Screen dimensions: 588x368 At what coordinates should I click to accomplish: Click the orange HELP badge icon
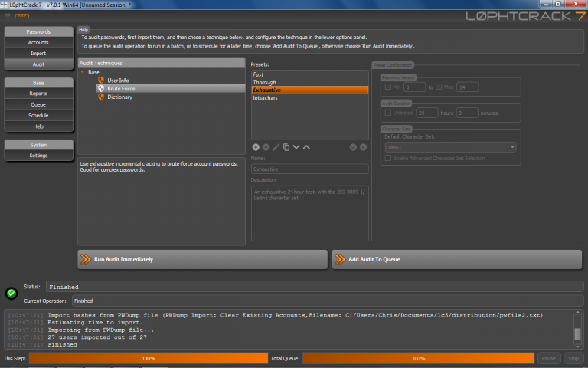(22, 15)
